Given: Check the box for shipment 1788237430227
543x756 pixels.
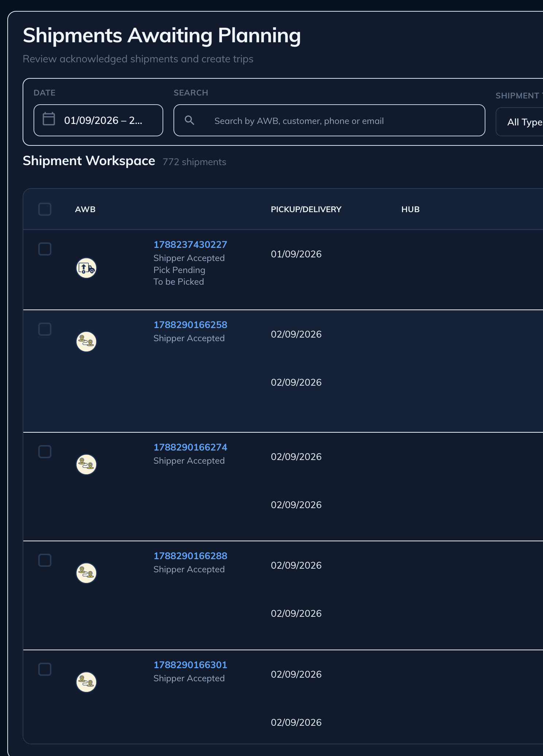Looking at the screenshot, I should (x=45, y=249).
